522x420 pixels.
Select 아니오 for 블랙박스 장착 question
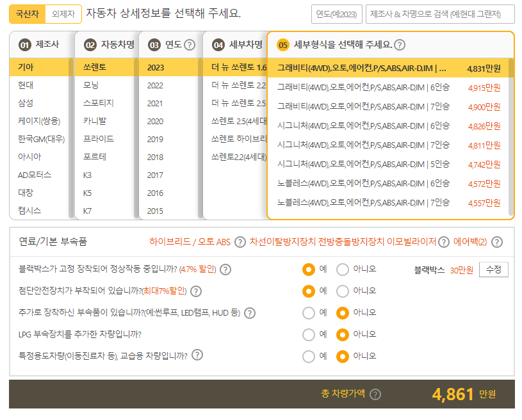343,270
